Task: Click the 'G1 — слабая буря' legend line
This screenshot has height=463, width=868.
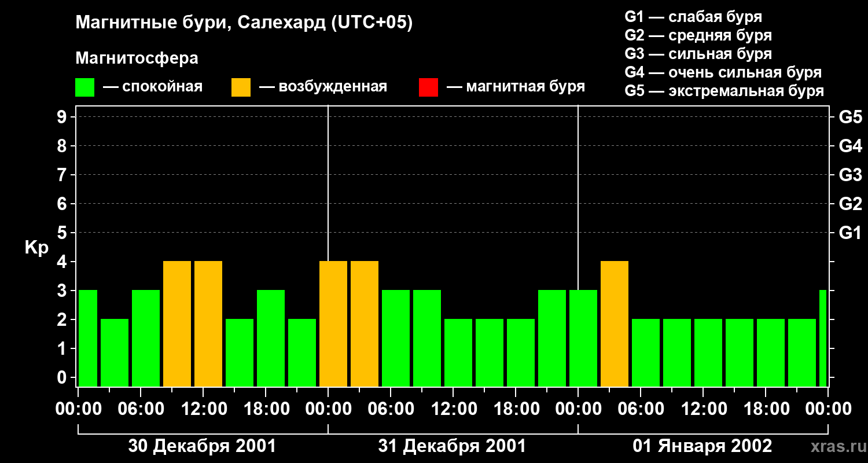Action: point(693,17)
